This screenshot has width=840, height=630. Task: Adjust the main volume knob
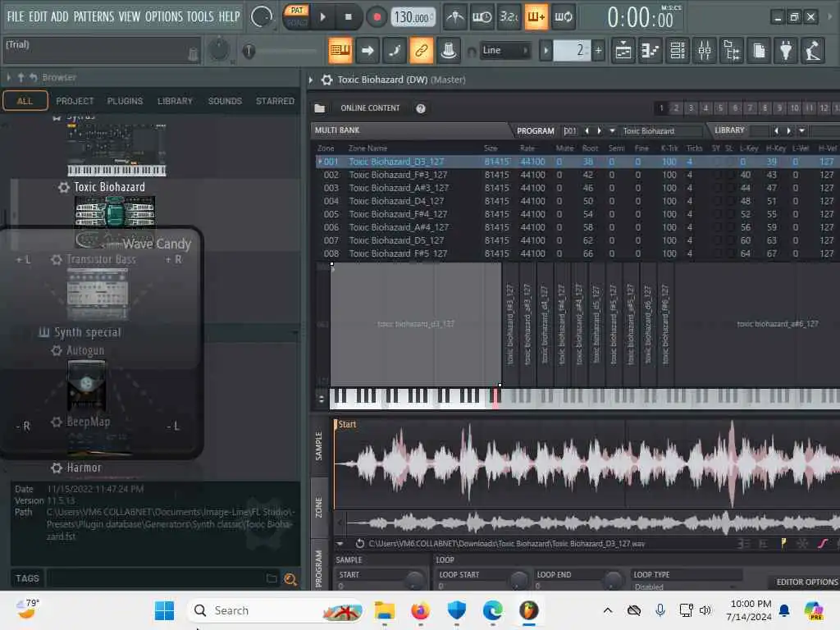point(218,50)
